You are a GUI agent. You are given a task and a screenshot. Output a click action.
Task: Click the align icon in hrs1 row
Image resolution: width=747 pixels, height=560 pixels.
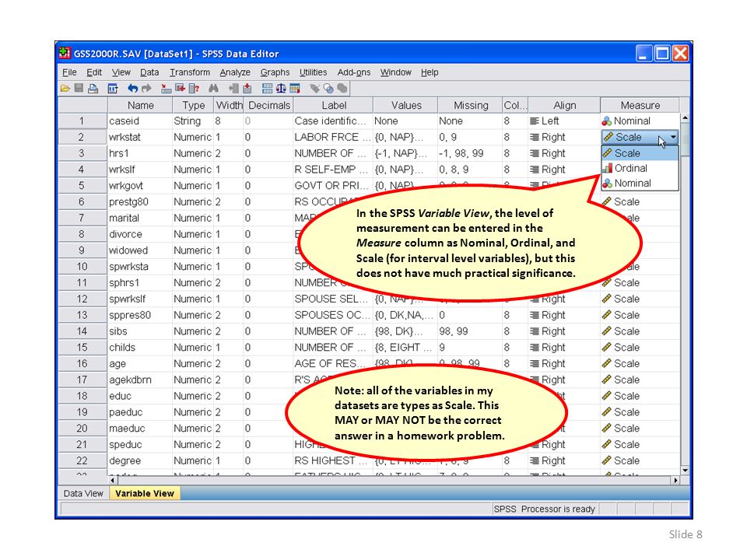[535, 153]
